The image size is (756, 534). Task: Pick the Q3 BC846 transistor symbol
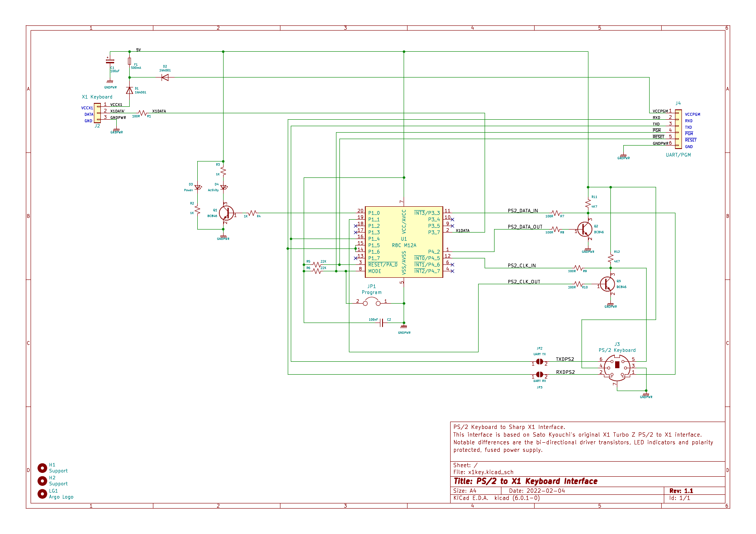coord(607,284)
